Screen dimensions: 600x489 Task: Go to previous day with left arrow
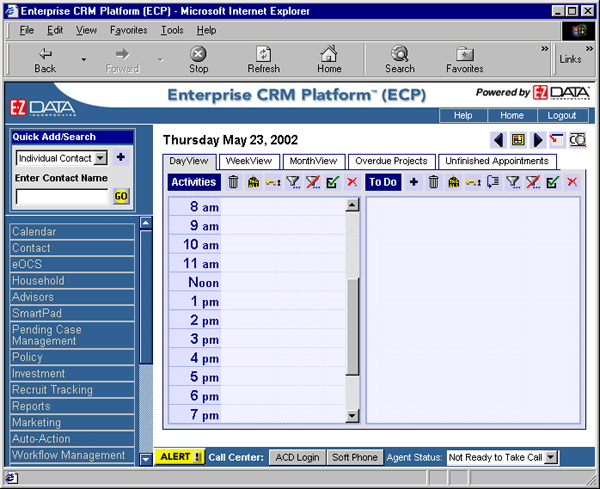(x=498, y=140)
